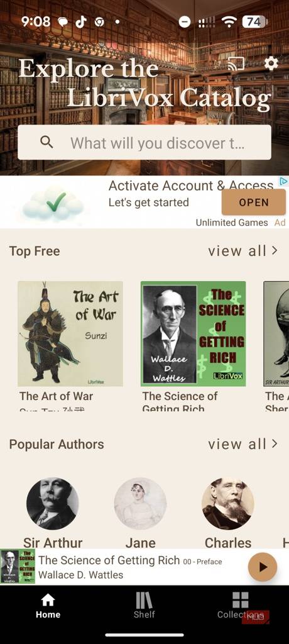Tap the Home icon in bottom navigation

coord(48,601)
